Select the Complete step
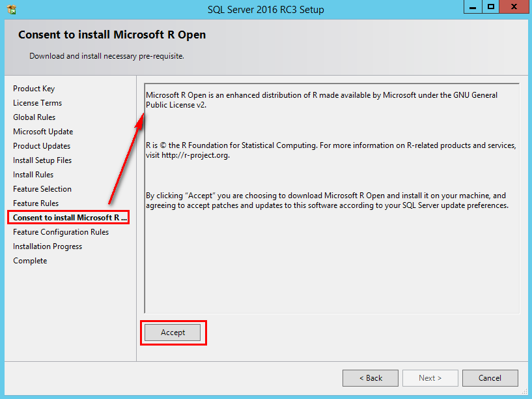Image resolution: width=532 pixels, height=399 pixels. coord(30,261)
